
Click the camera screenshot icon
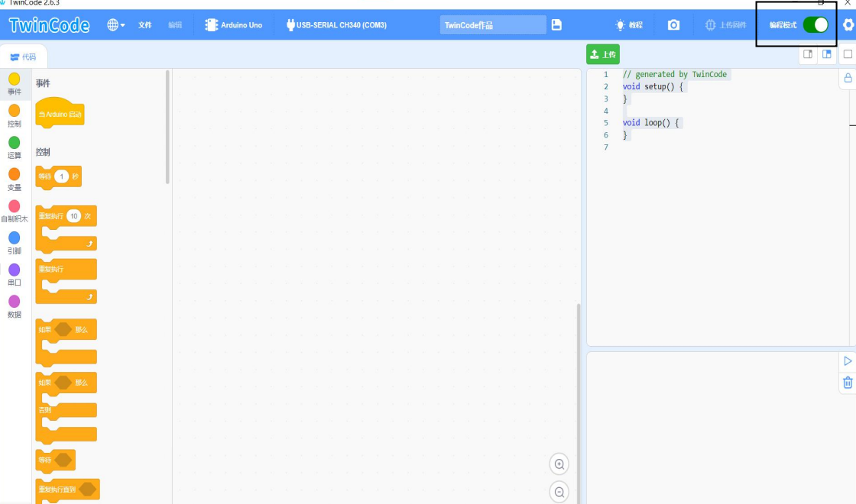[x=673, y=25]
